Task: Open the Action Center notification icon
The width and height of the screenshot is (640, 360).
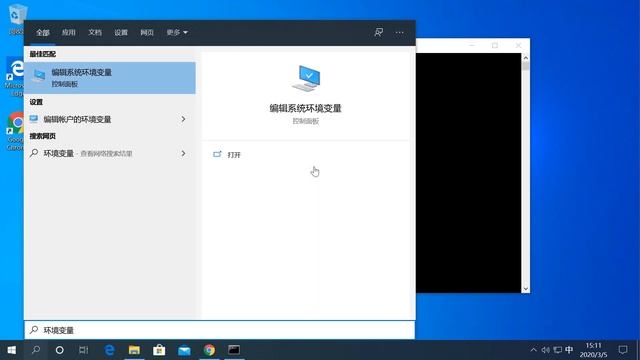Action: (623, 350)
